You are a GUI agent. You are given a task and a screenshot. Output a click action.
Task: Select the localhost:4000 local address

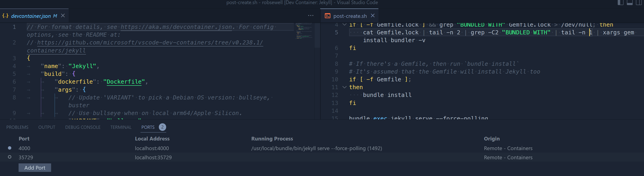tap(152, 148)
